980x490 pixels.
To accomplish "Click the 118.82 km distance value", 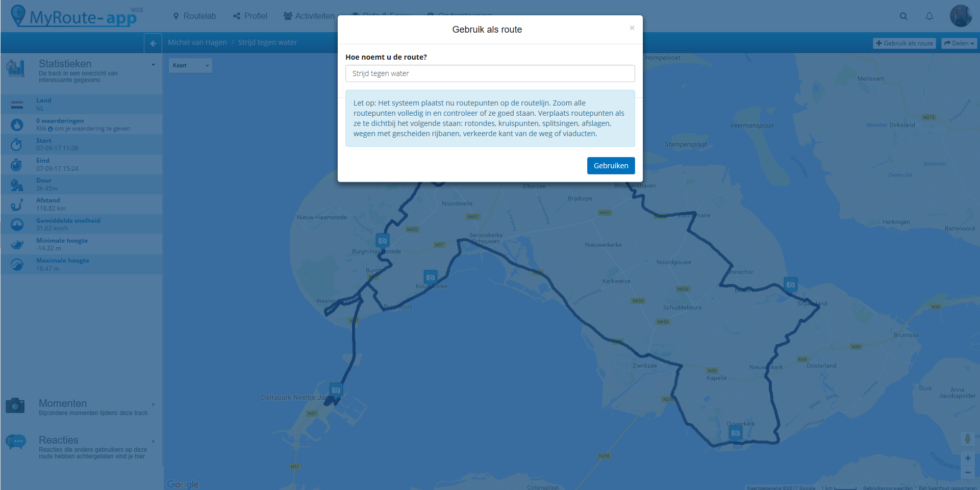I will point(51,209).
